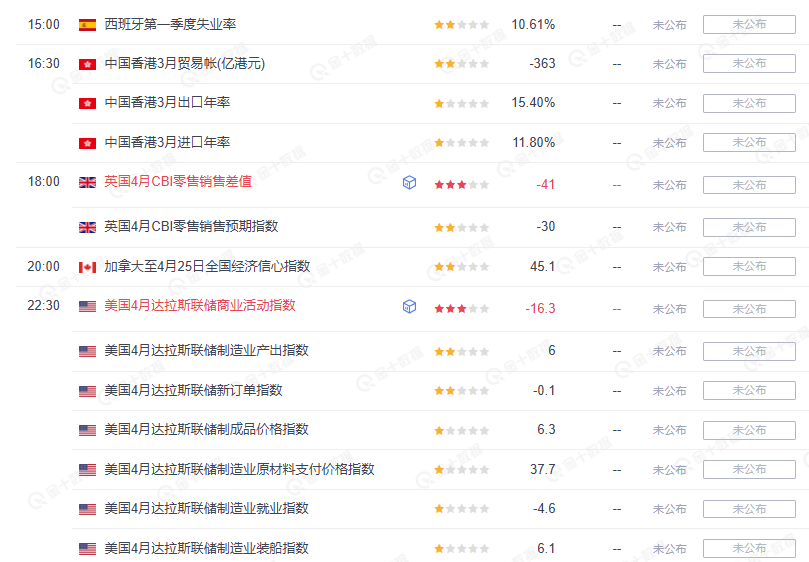The width and height of the screenshot is (809, 562).
Task: Open the 英国4月CBI零售销售差值 indicator
Action: pos(178,182)
